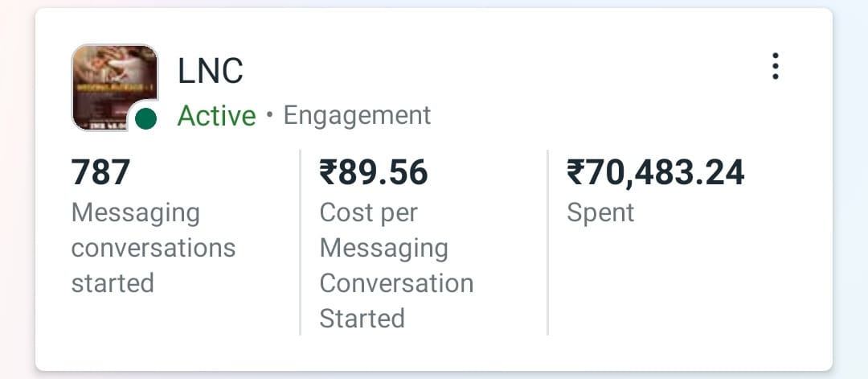The height and width of the screenshot is (379, 868).
Task: Select the Spent label
Action: tap(600, 212)
